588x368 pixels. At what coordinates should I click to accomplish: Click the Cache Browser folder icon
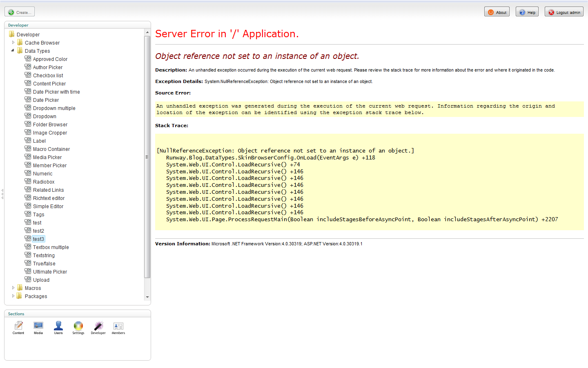tap(20, 43)
